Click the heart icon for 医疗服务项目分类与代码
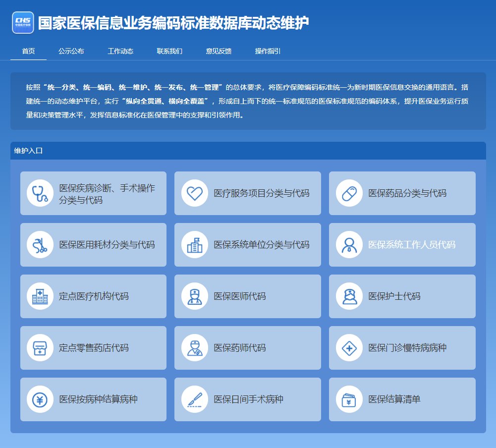 (x=195, y=193)
